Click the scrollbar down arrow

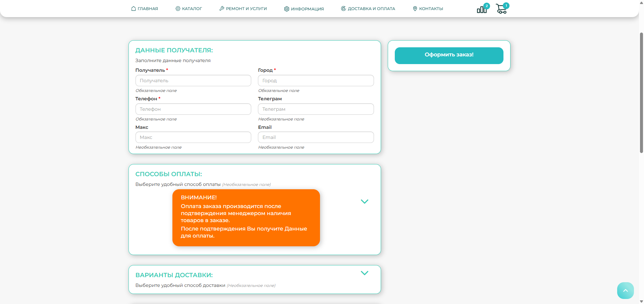[x=641, y=301]
